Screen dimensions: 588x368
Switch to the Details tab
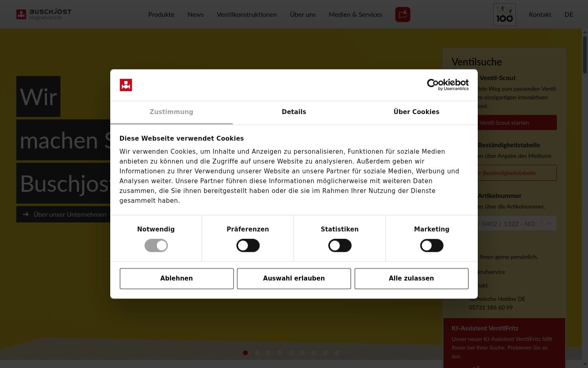[294, 112]
